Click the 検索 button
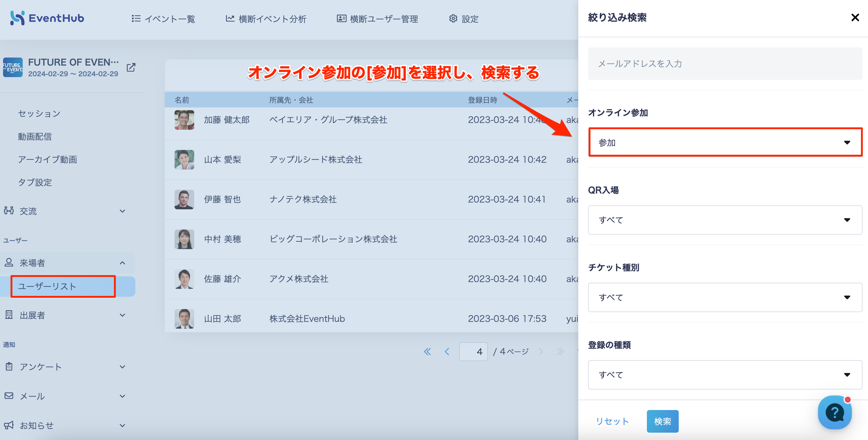868x440 pixels. coord(662,421)
